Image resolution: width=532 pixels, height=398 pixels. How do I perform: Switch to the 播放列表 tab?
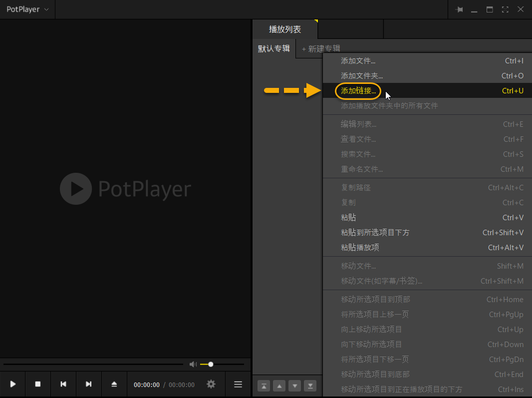click(x=285, y=29)
